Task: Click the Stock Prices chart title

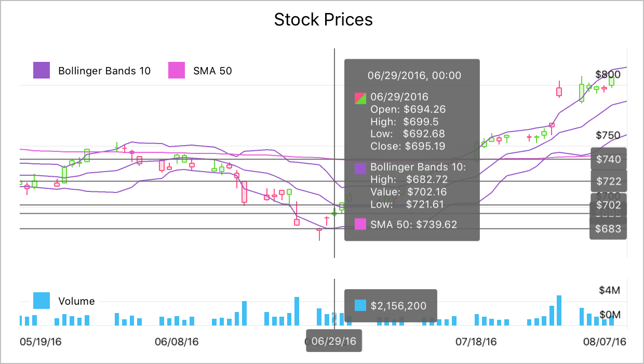Action: click(x=323, y=20)
